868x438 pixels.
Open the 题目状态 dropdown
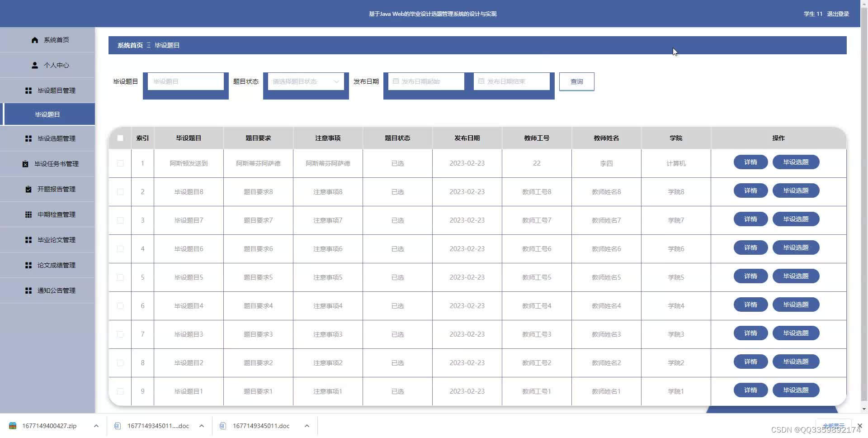click(306, 81)
